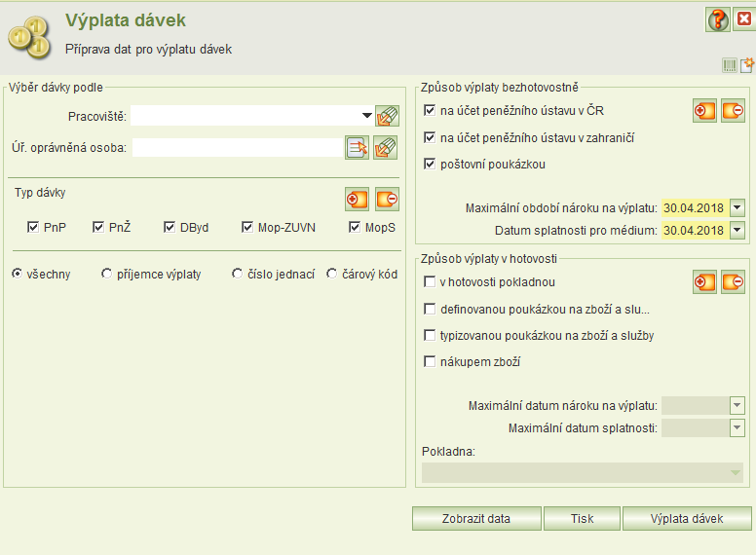Select the příjemce výplaty radio option
This screenshot has width=756, height=555.
[106, 274]
